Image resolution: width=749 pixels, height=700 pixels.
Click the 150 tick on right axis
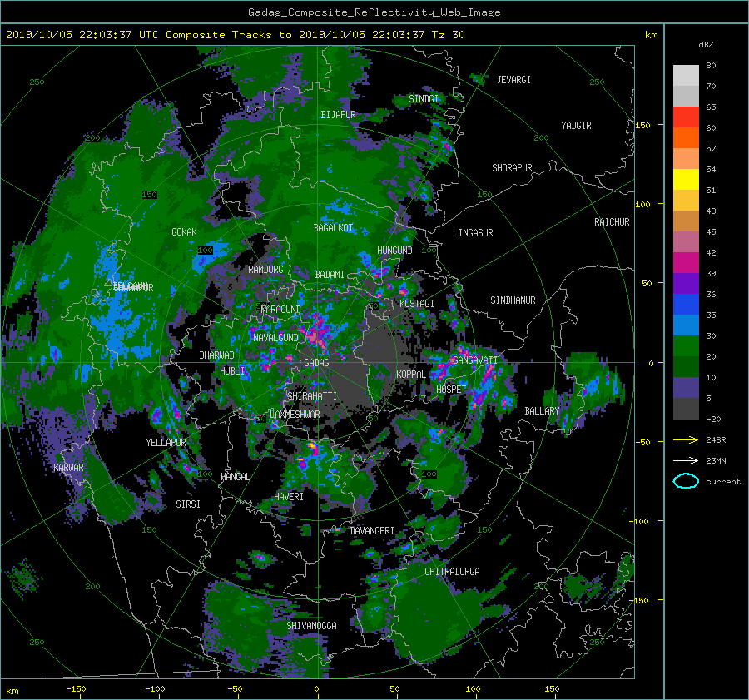pyautogui.click(x=643, y=125)
